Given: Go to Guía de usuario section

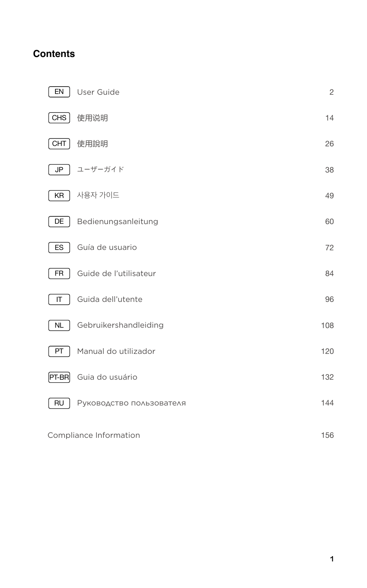Looking at the screenshot, I should [x=107, y=247].
